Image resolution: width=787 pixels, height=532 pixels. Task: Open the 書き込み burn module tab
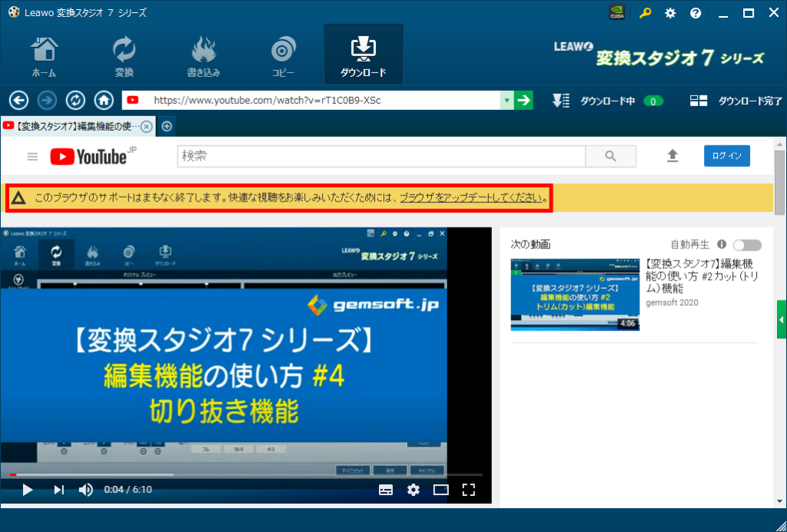(204, 55)
